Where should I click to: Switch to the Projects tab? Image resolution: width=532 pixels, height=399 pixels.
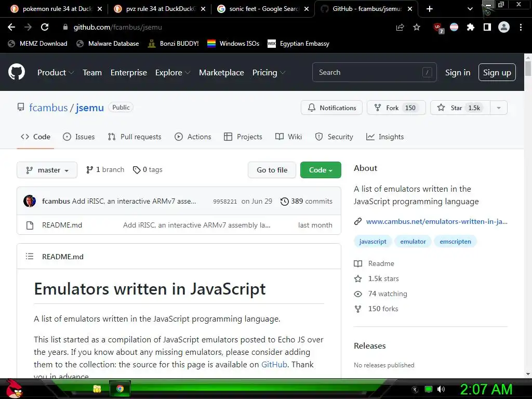[x=243, y=137]
